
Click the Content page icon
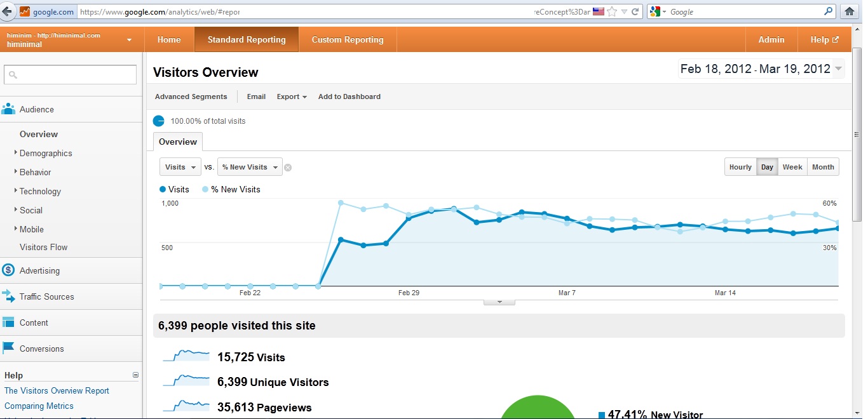(x=8, y=323)
